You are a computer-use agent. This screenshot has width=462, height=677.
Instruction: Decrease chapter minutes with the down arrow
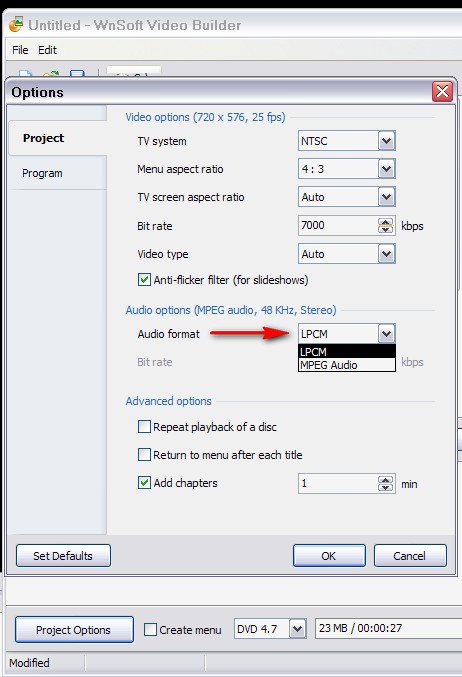(x=385, y=487)
